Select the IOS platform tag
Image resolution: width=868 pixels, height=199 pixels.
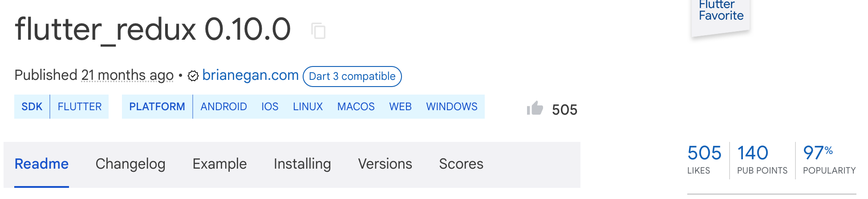pyautogui.click(x=270, y=107)
